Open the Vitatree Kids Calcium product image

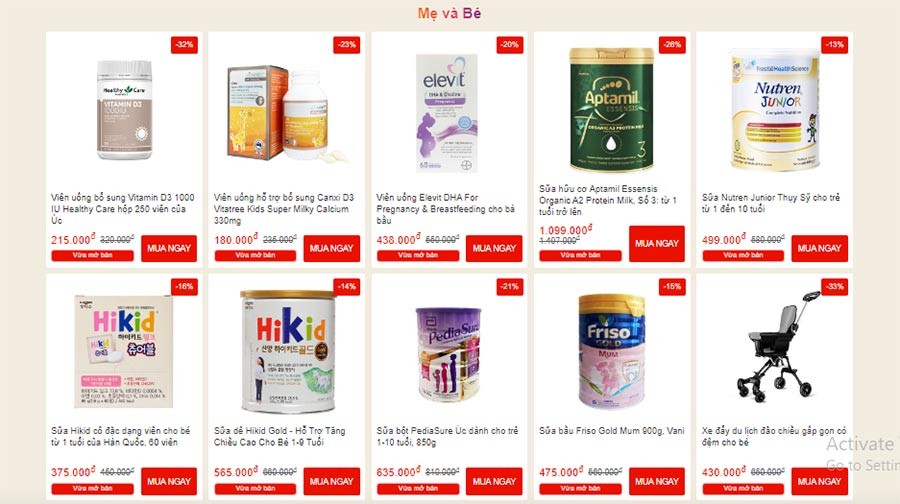[x=287, y=114]
